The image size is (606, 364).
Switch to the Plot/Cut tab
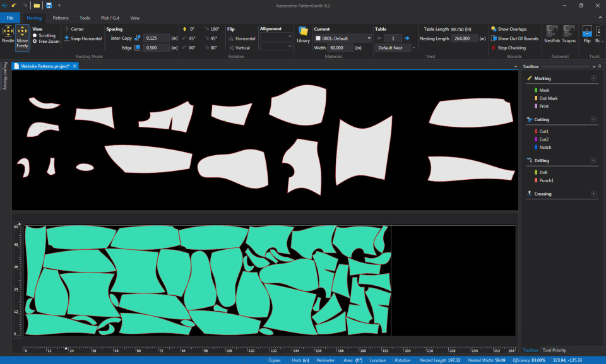(x=109, y=18)
